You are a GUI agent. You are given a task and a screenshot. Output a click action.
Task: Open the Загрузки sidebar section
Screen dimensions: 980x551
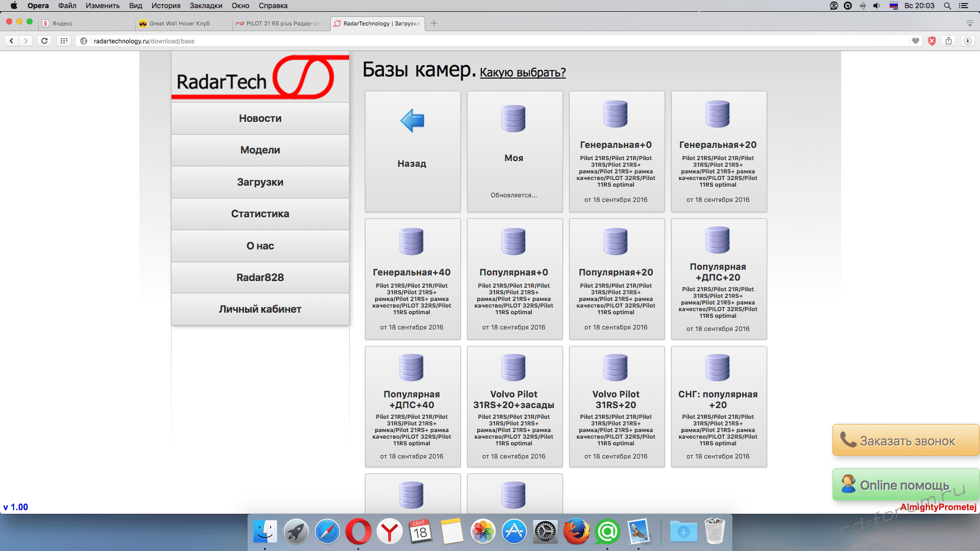260,182
